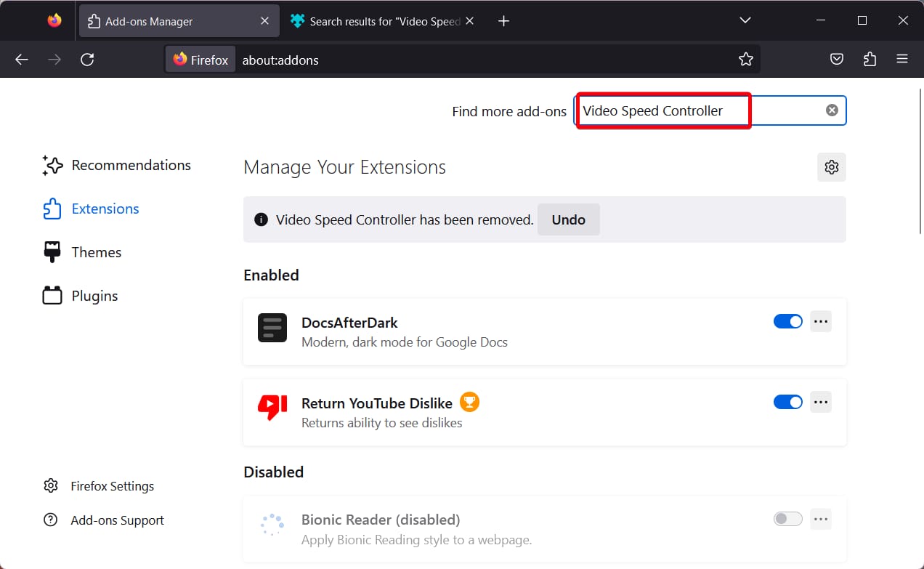Open the Themes category
This screenshot has height=569, width=924.
(82, 252)
